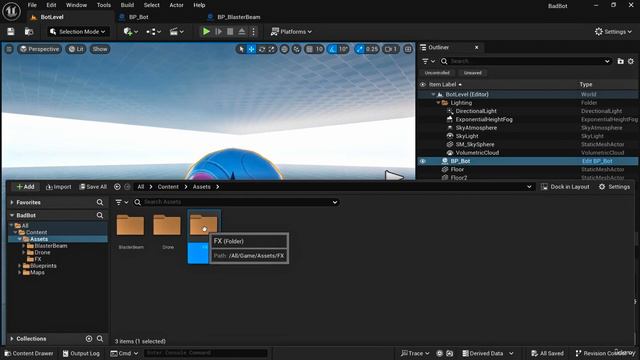Change the Lit view mode
The width and height of the screenshot is (640, 360).
pyautogui.click(x=76, y=49)
